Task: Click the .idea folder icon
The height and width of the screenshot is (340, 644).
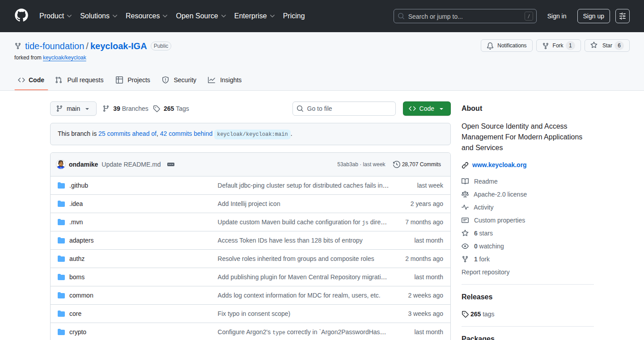Action: tap(61, 204)
